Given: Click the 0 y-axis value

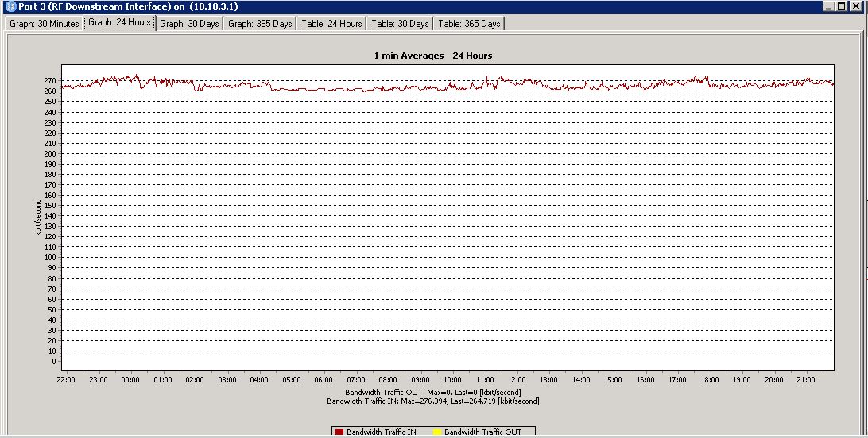Looking at the screenshot, I should pos(54,362).
